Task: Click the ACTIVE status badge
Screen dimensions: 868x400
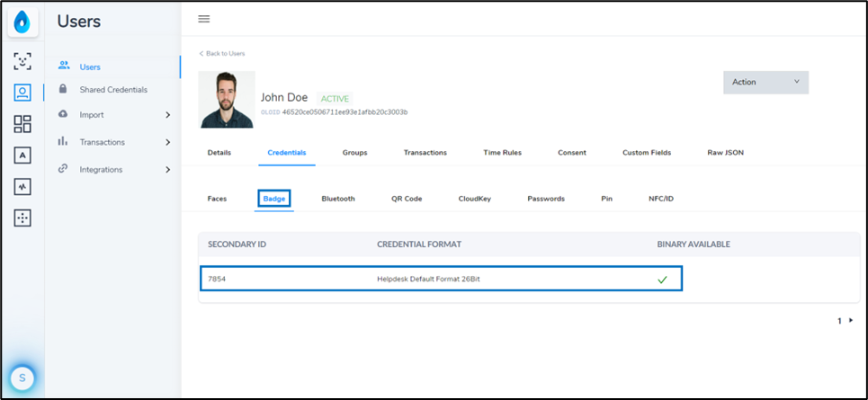Action: tap(335, 99)
